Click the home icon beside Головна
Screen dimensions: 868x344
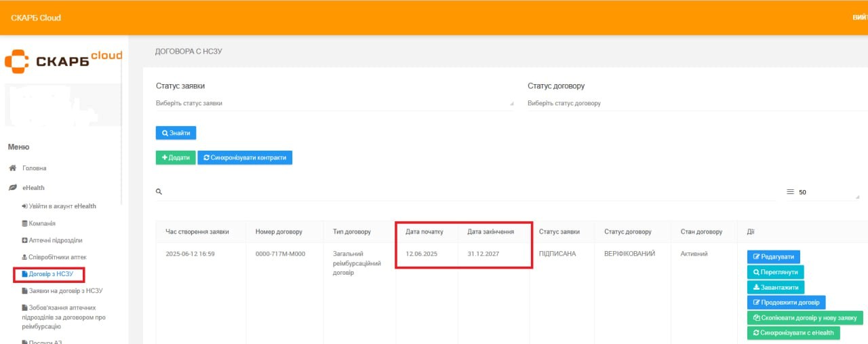coord(12,168)
